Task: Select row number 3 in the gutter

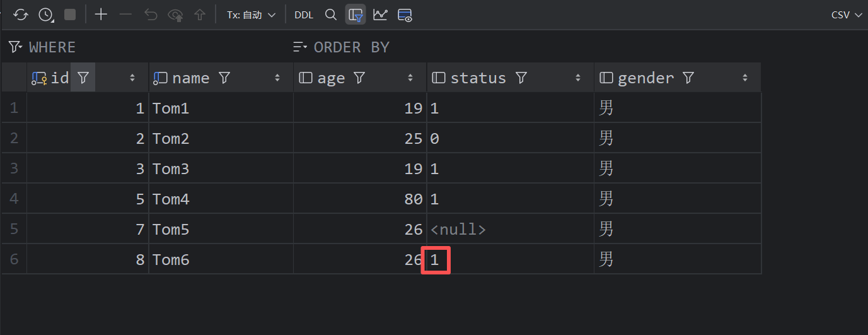Action: point(14,168)
